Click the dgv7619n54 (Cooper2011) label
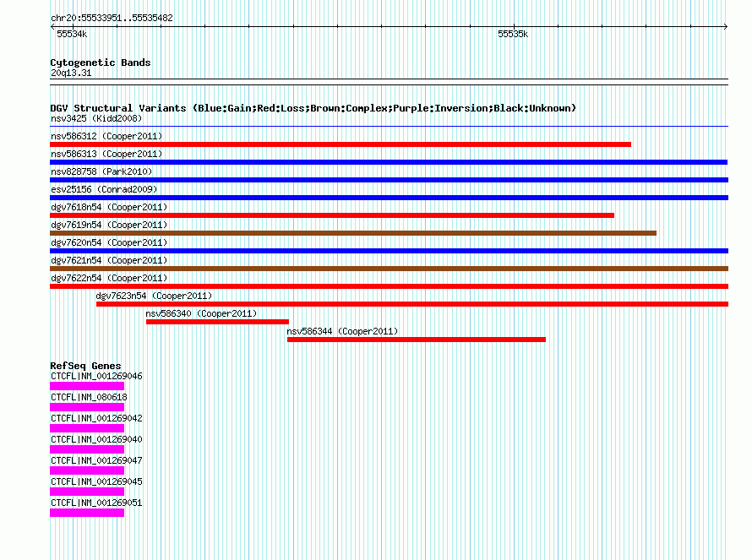The width and height of the screenshot is (752, 560). (109, 225)
